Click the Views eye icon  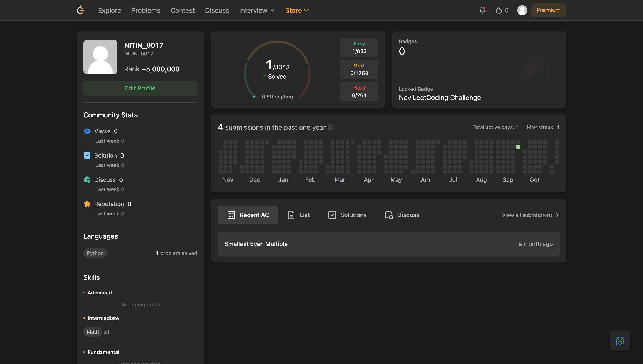click(x=87, y=131)
